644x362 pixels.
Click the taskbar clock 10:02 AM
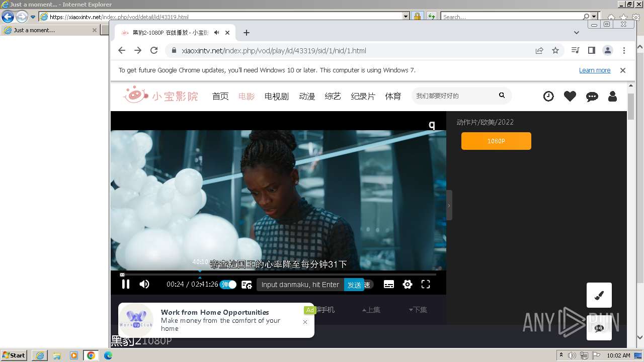click(618, 355)
